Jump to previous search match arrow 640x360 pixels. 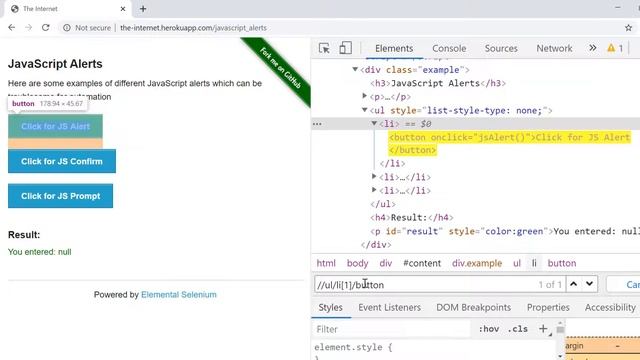[573, 284]
